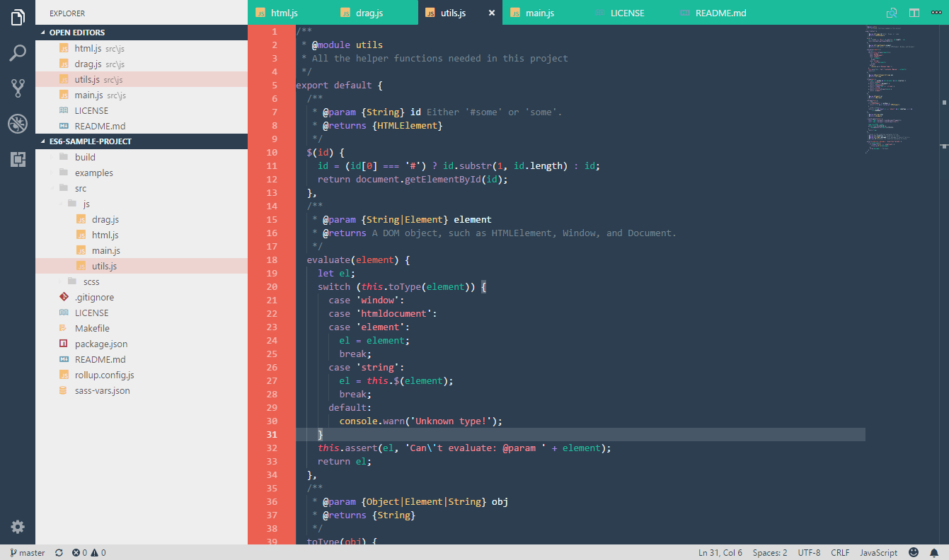
Task: Open Settings via the gear icon
Action: coord(17,526)
